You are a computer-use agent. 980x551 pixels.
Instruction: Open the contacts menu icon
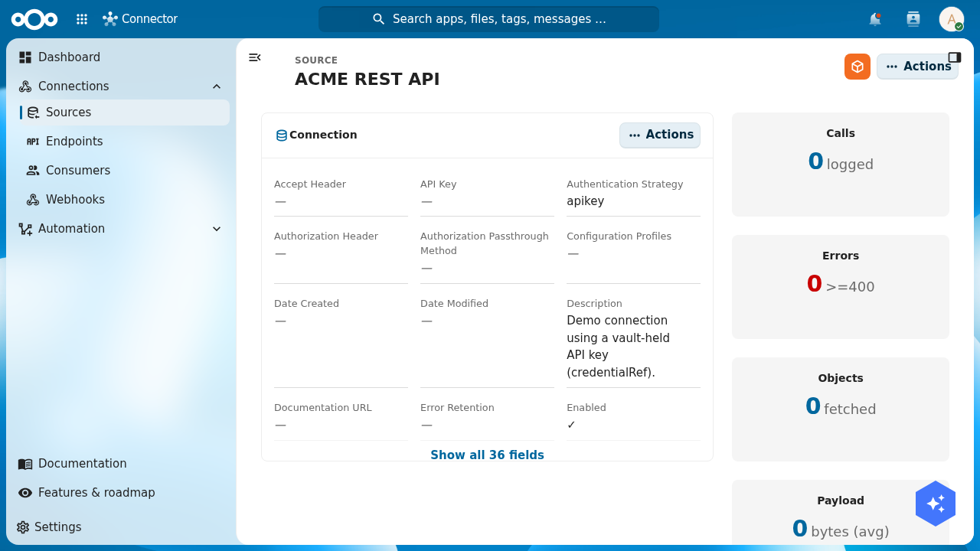click(x=913, y=19)
